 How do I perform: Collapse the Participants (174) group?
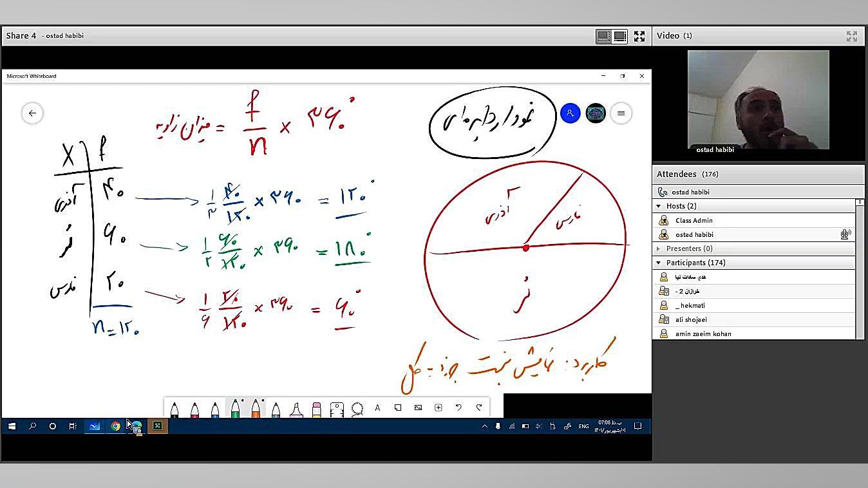[x=659, y=263]
